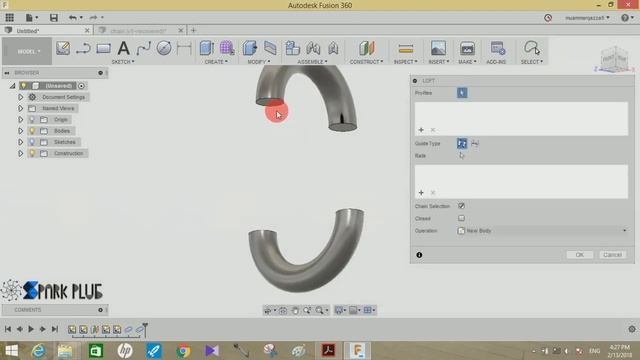Expand the Bodies tree node
Screen dimensions: 640x360
[x=20, y=131]
